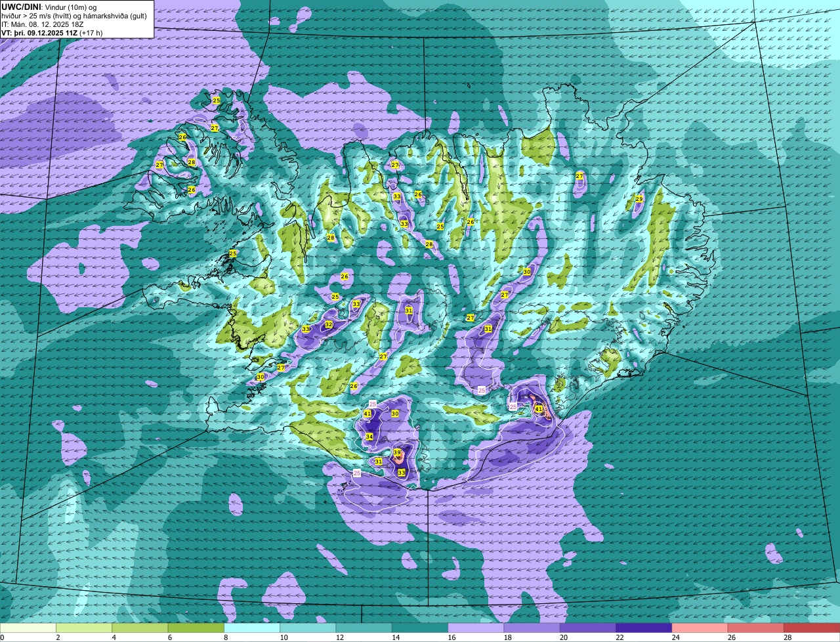Click the yellow gust label '34'
Screen dimensions: 840x642
click(x=369, y=437)
